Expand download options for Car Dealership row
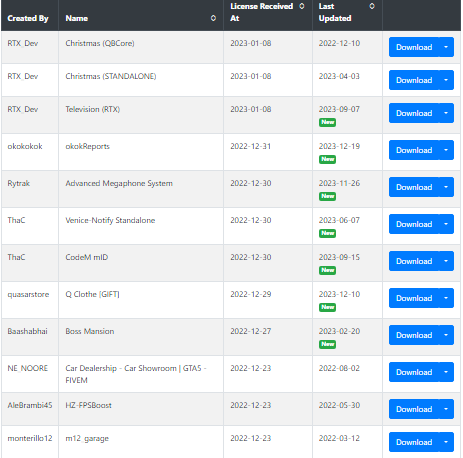Image resolution: width=463 pixels, height=458 pixels. [x=446, y=372]
